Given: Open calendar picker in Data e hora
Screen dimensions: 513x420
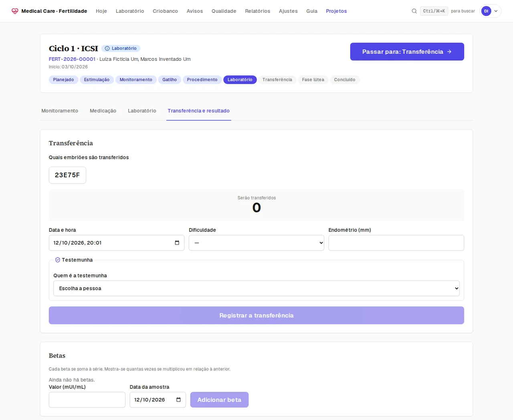Looking at the screenshot, I should point(177,243).
